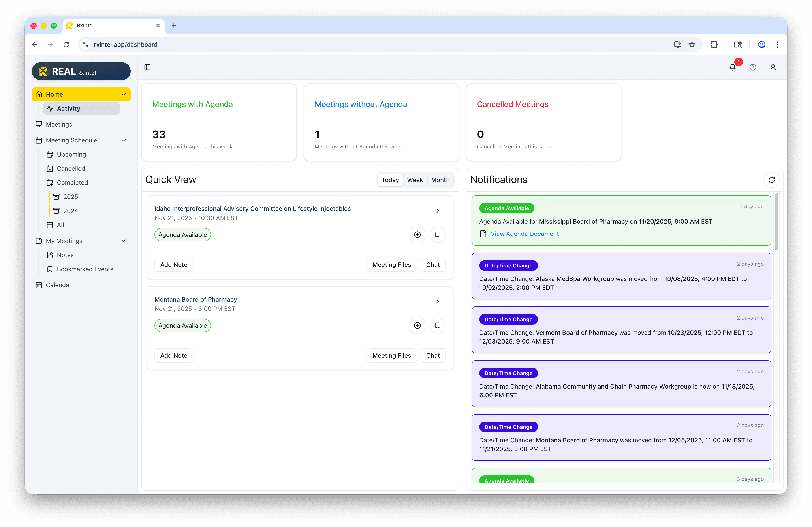Open the user profile icon
Image resolution: width=812 pixels, height=527 pixels.
[773, 67]
